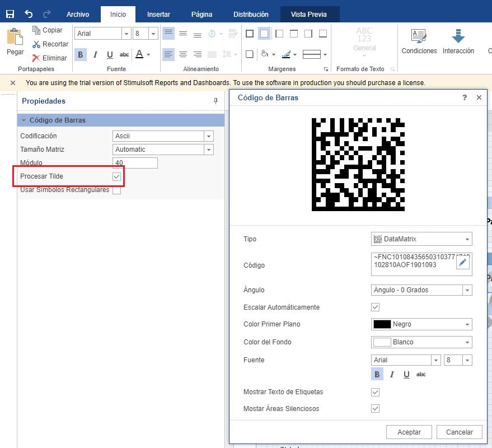
Task: Click the fill color bucket icon
Action: tap(265, 54)
